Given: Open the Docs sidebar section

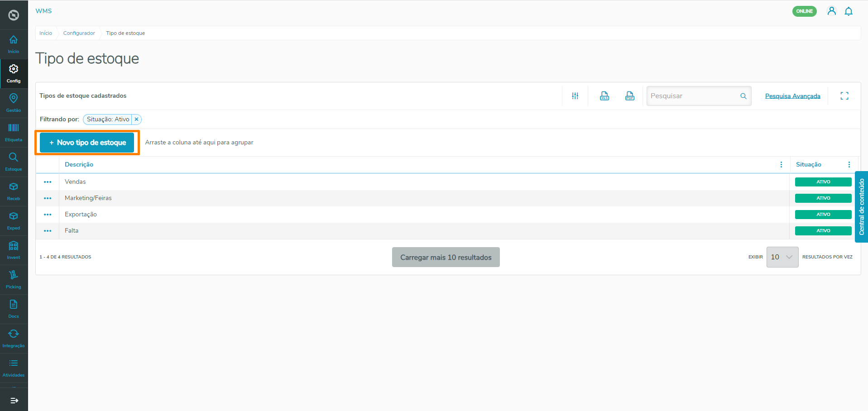Looking at the screenshot, I should tap(14, 309).
